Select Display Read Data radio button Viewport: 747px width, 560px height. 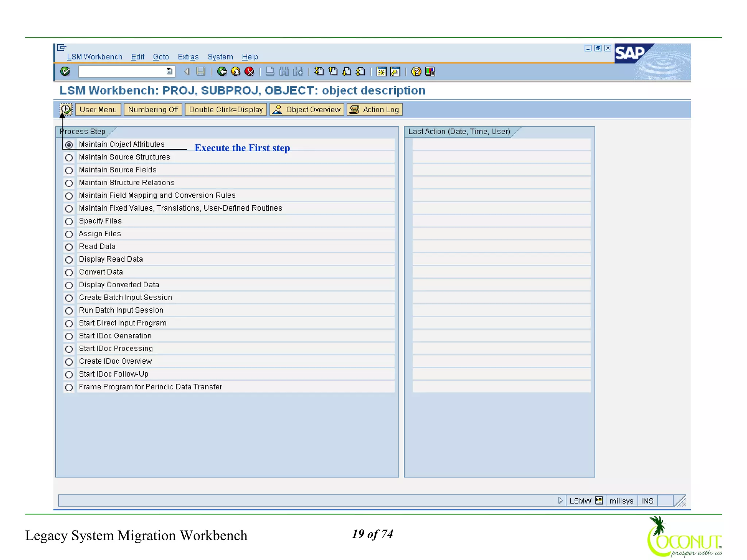pyautogui.click(x=69, y=260)
